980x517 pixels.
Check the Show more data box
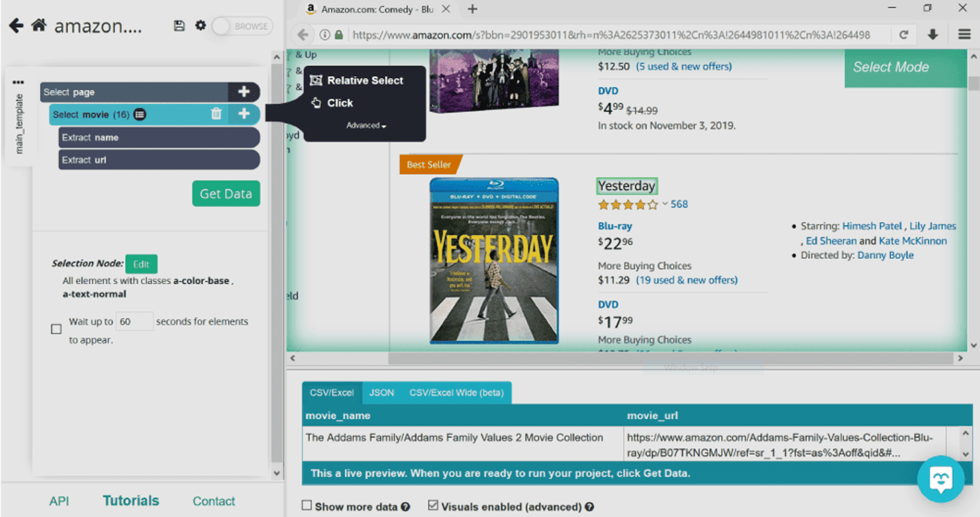click(307, 506)
